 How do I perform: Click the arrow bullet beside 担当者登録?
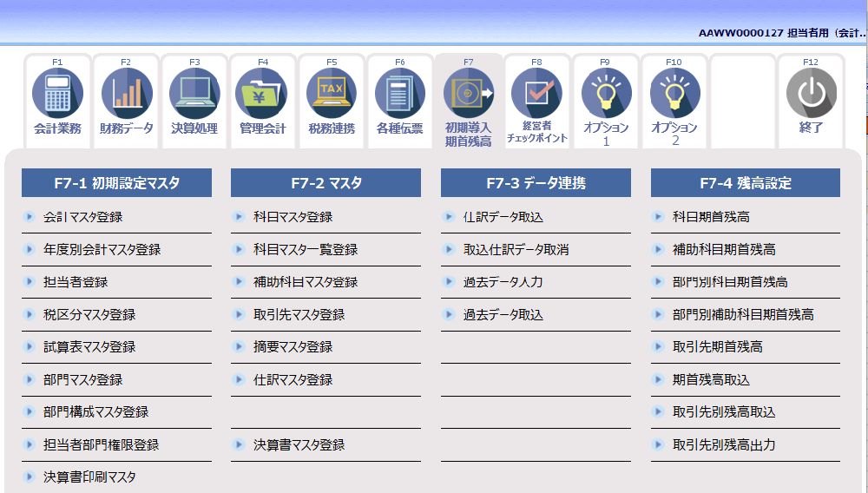click(x=29, y=281)
